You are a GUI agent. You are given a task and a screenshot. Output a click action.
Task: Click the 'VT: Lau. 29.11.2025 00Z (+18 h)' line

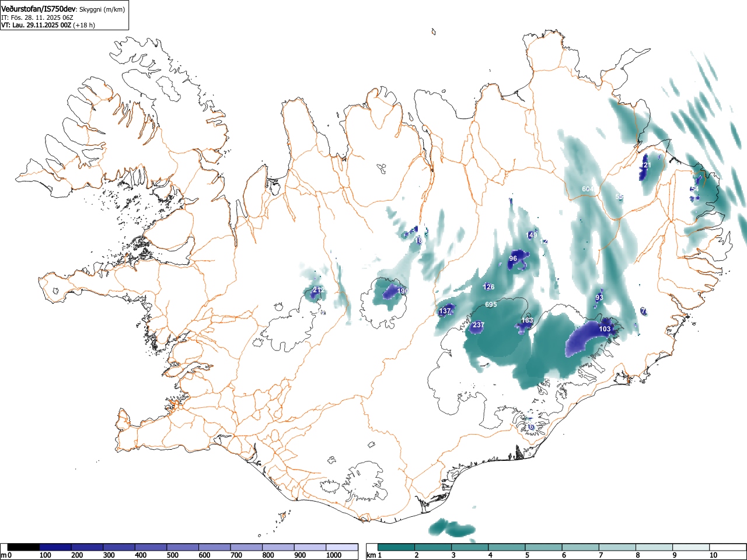point(48,25)
